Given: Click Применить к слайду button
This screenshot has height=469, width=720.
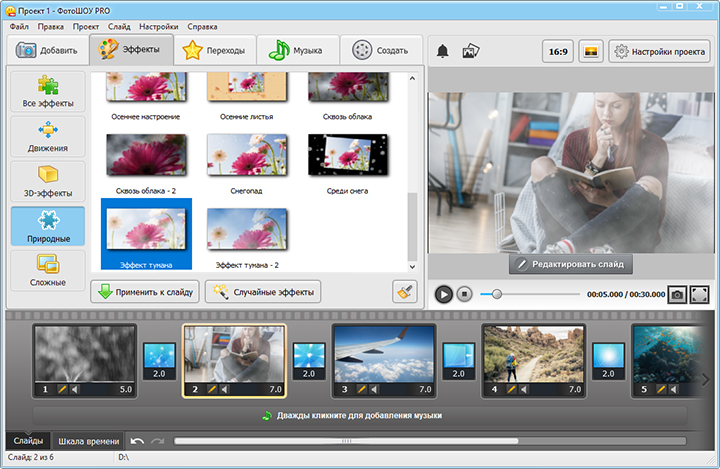Looking at the screenshot, I should tap(144, 292).
